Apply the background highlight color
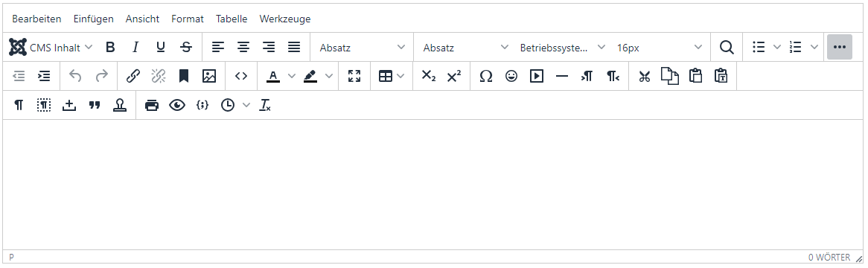 click(310, 77)
